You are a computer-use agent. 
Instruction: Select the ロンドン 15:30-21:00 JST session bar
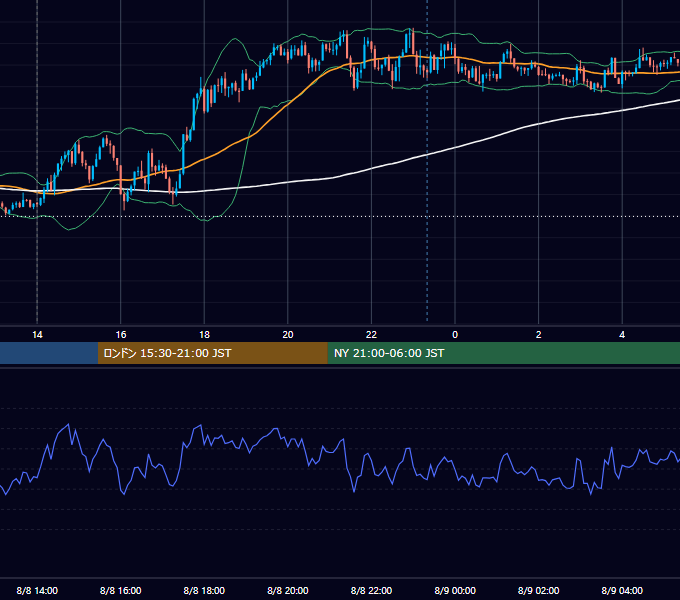click(212, 353)
